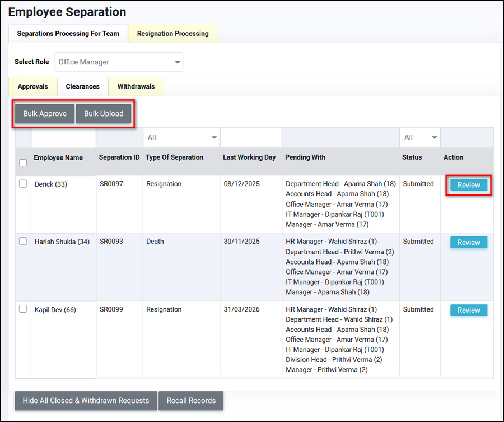Review Derick's separation request SR0097
Viewport: 504px width, 422px height.
click(469, 185)
